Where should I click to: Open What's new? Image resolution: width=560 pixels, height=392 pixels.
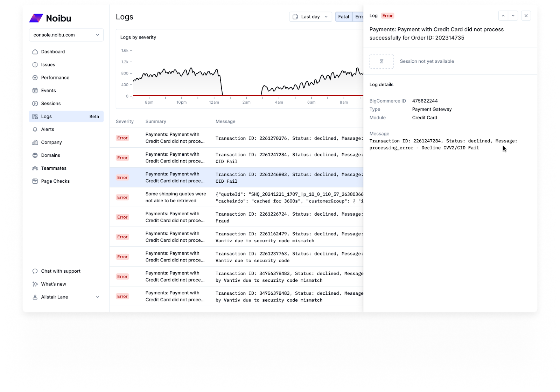pos(66,284)
